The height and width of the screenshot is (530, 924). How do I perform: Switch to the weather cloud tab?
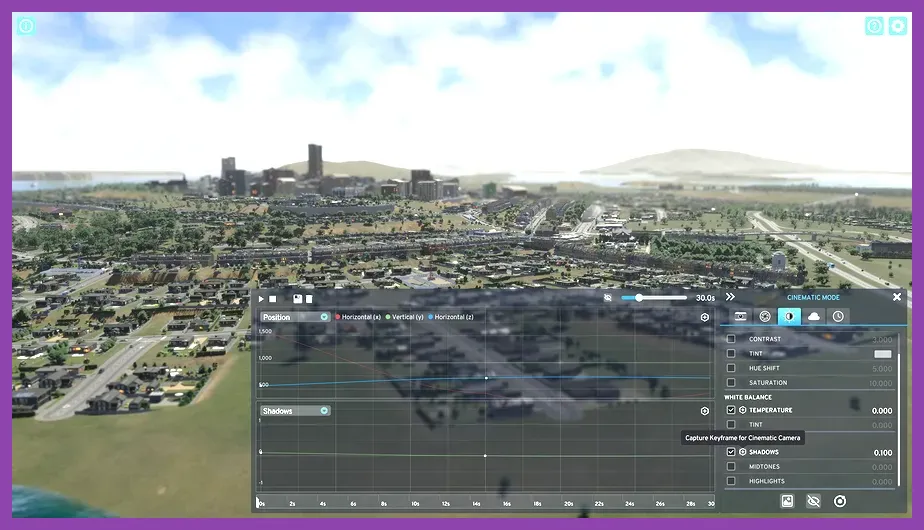pos(814,317)
